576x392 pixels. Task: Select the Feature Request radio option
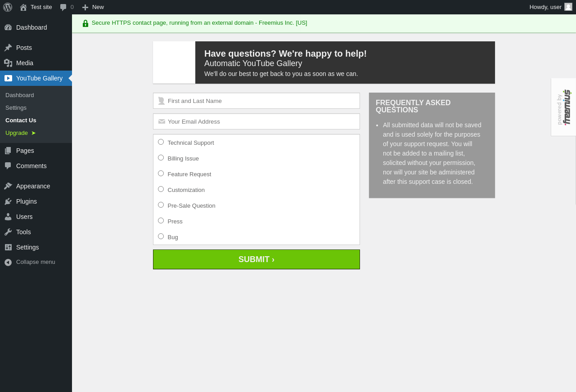click(x=161, y=174)
